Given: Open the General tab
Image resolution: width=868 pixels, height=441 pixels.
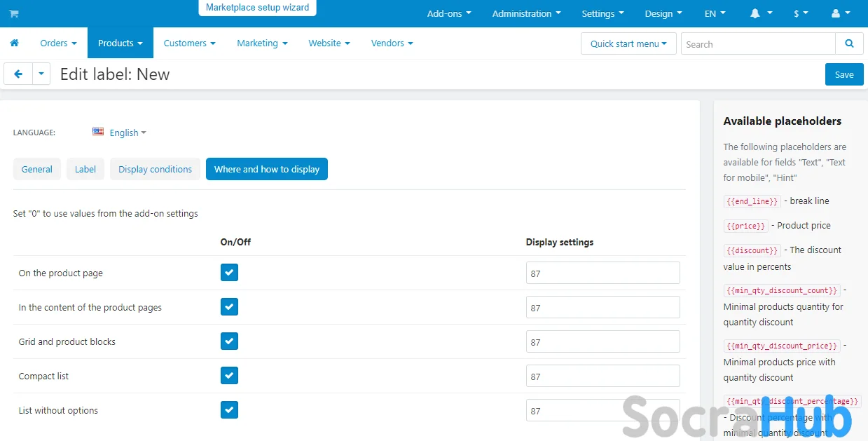Looking at the screenshot, I should tap(37, 169).
